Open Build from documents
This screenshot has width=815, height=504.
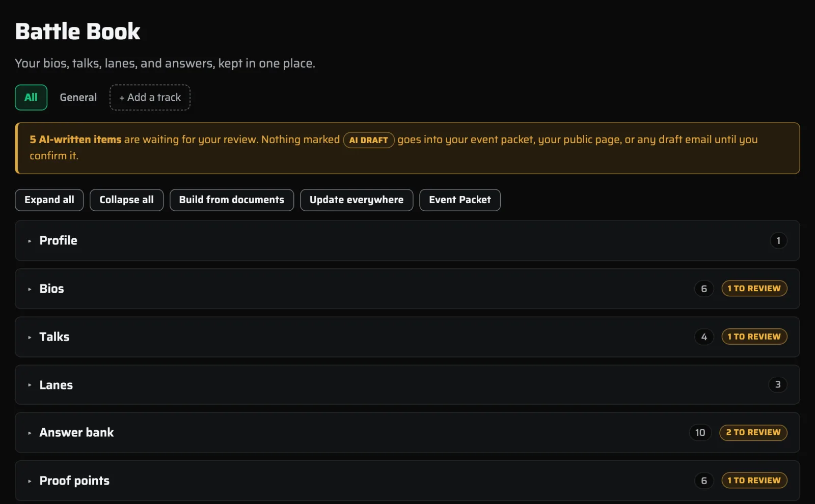(232, 200)
